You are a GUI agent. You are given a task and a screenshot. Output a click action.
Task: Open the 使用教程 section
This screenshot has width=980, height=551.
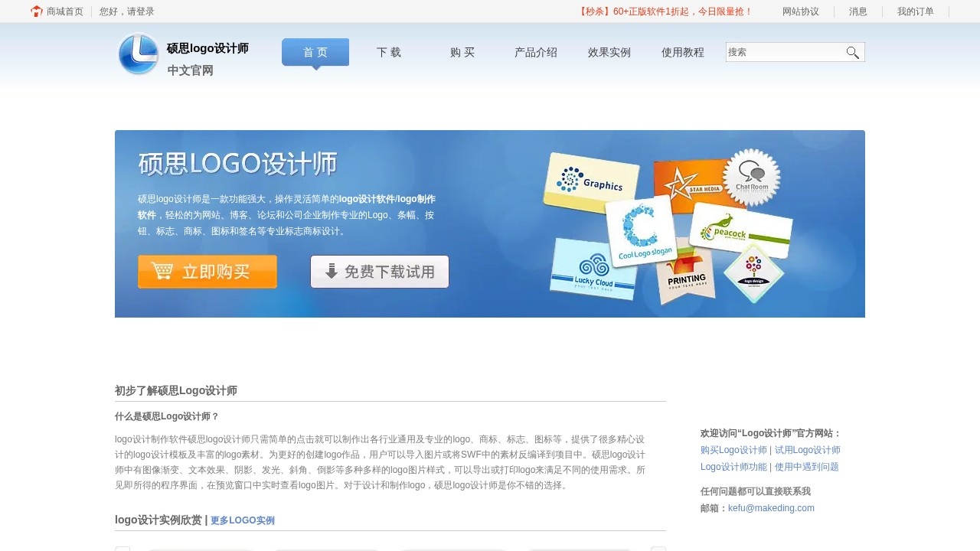pyautogui.click(x=681, y=52)
